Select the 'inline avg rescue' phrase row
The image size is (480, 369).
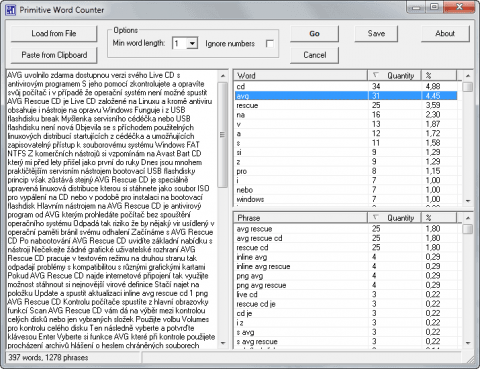pyautogui.click(x=346, y=266)
